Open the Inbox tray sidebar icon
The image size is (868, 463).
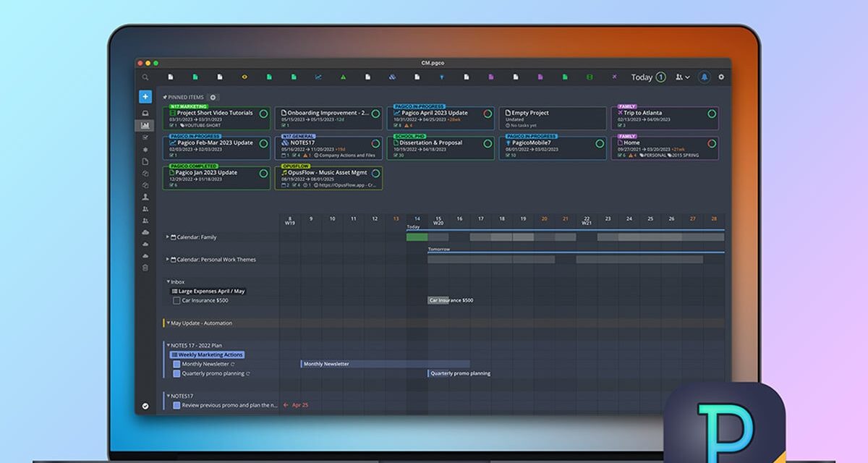click(x=145, y=113)
